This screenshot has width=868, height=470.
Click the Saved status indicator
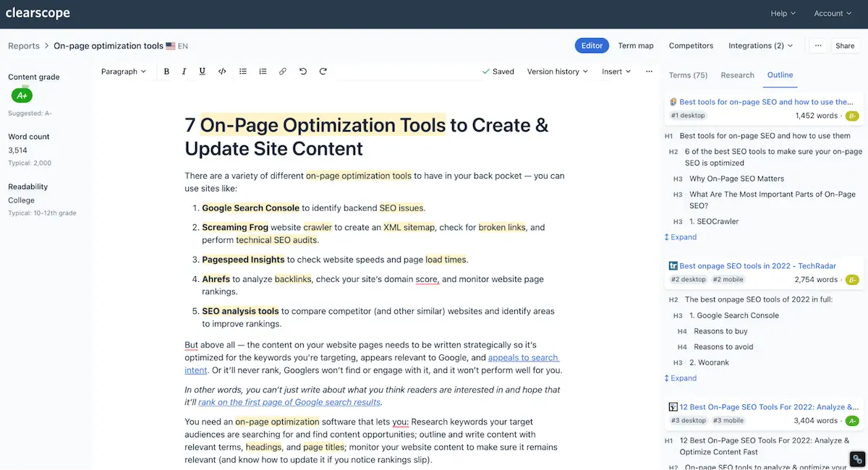(x=498, y=72)
